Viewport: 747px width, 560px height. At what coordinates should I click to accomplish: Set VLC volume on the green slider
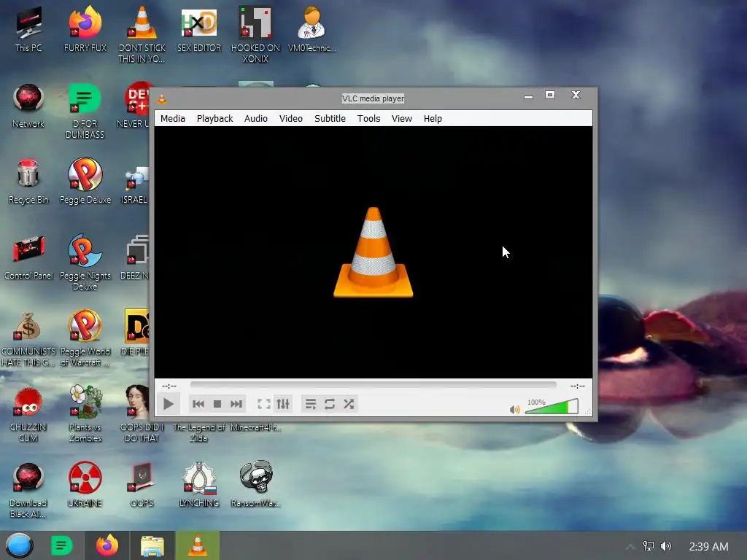click(x=551, y=407)
